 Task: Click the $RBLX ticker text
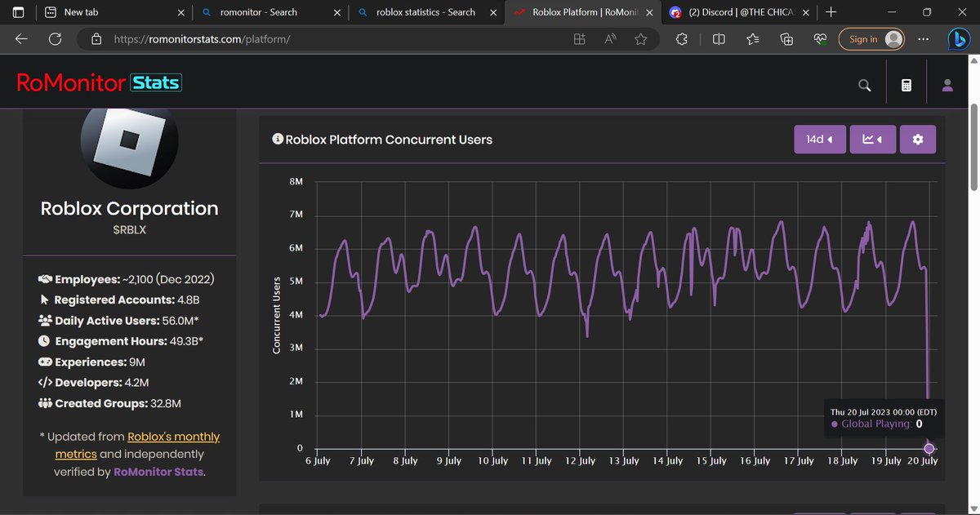pyautogui.click(x=129, y=230)
